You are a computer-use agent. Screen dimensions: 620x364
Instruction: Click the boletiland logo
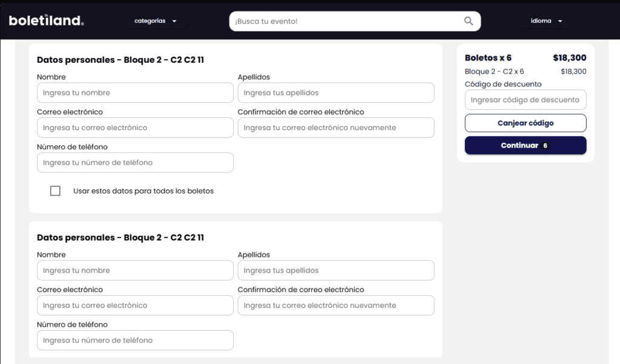(47, 21)
